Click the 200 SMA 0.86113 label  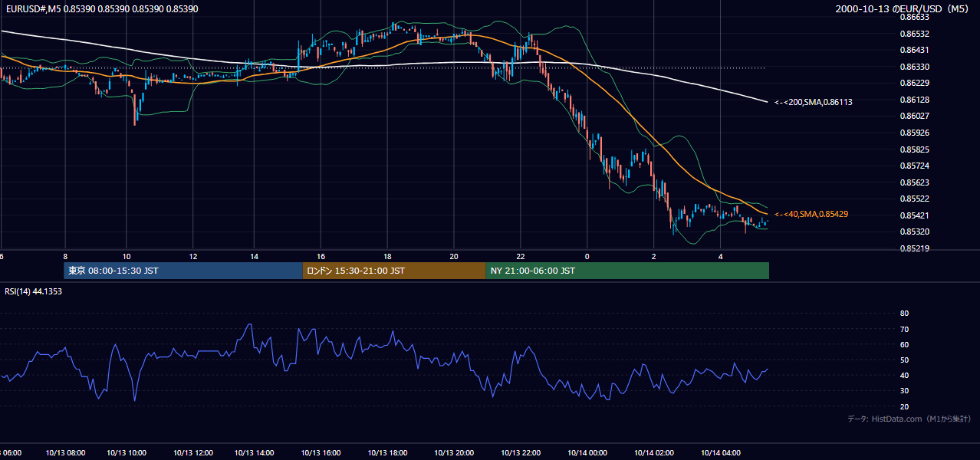[814, 102]
